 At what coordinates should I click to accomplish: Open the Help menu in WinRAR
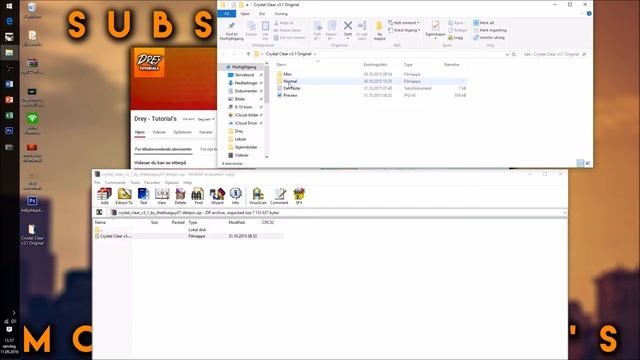click(x=187, y=182)
